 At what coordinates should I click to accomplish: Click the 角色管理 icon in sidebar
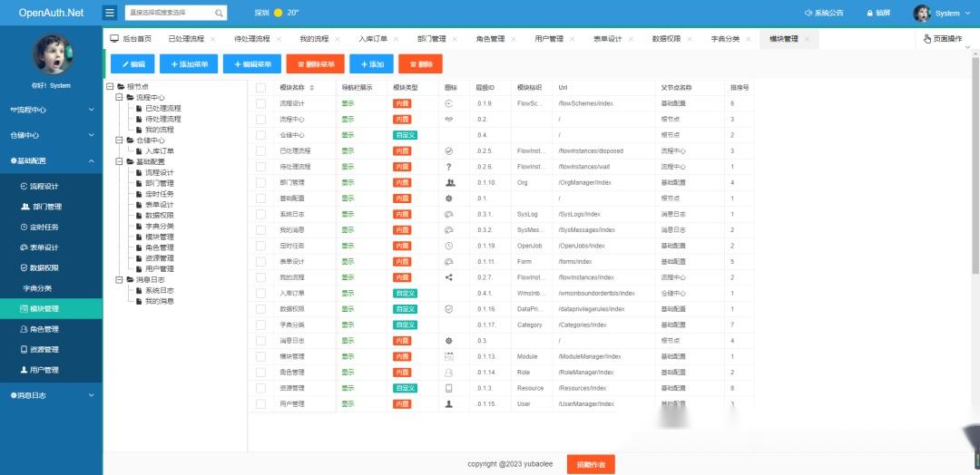click(x=24, y=329)
